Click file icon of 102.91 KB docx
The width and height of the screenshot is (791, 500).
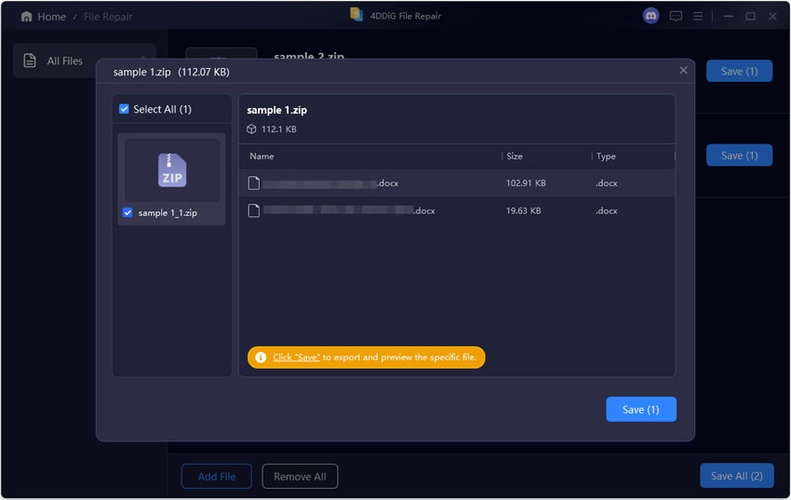tap(254, 183)
